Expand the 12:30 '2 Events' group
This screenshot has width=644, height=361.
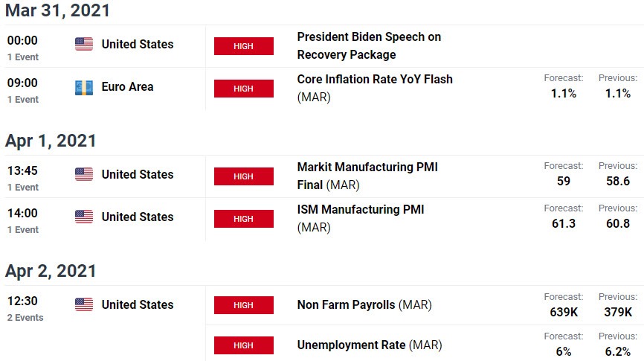[25, 317]
